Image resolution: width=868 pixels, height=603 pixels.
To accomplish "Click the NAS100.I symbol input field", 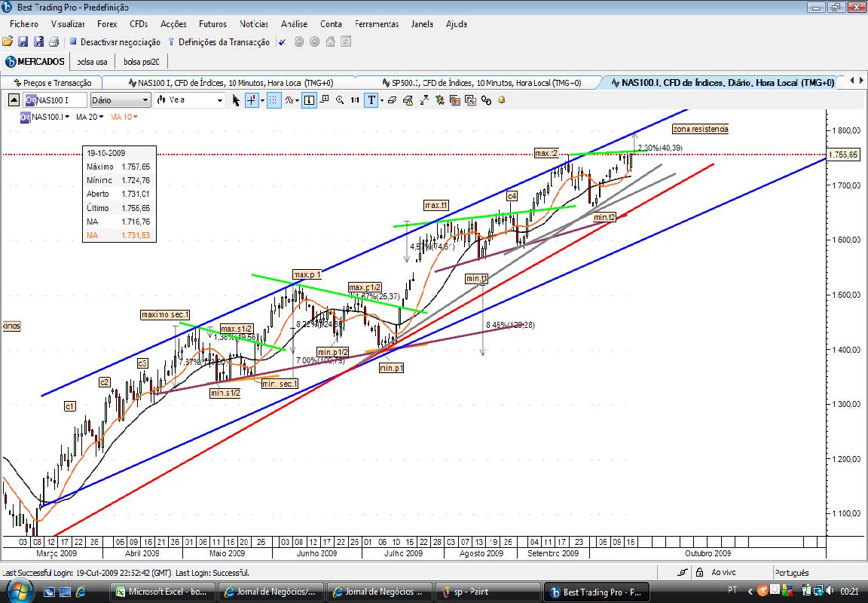I will (x=55, y=100).
